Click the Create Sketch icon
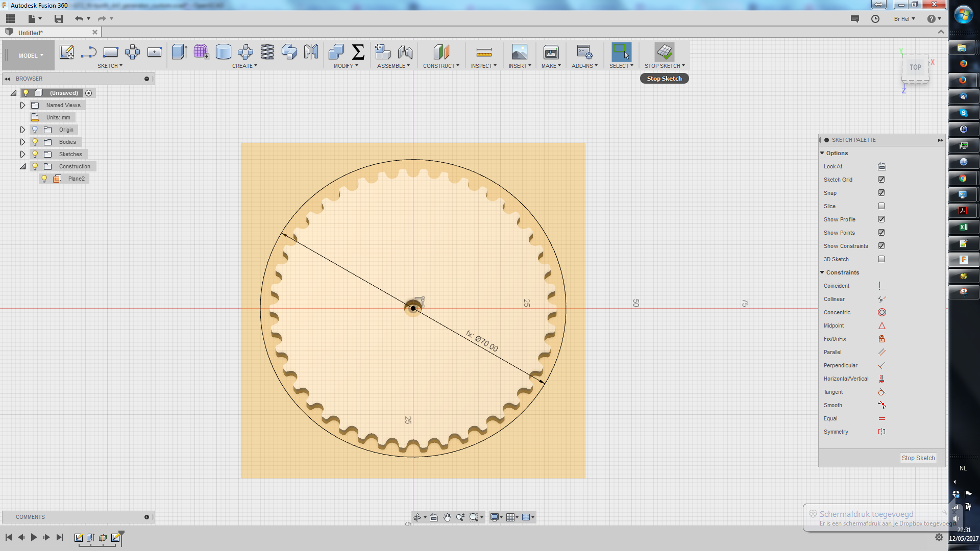 point(66,52)
